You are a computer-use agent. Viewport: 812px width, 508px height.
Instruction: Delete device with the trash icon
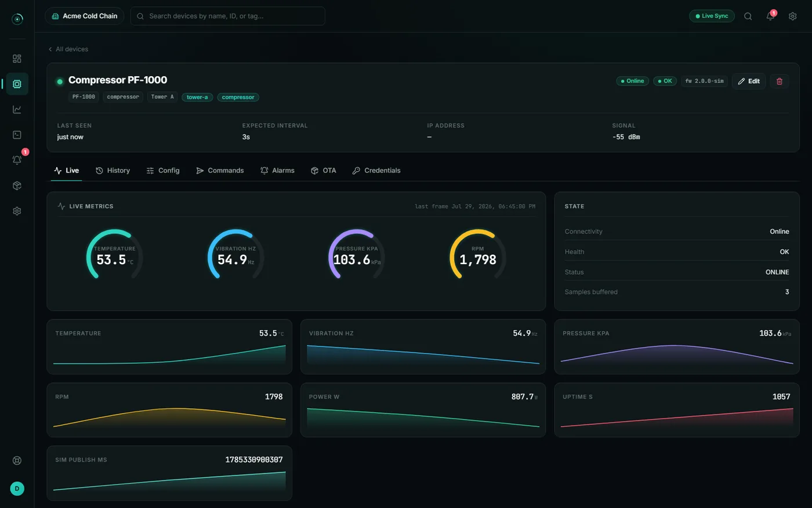click(780, 81)
